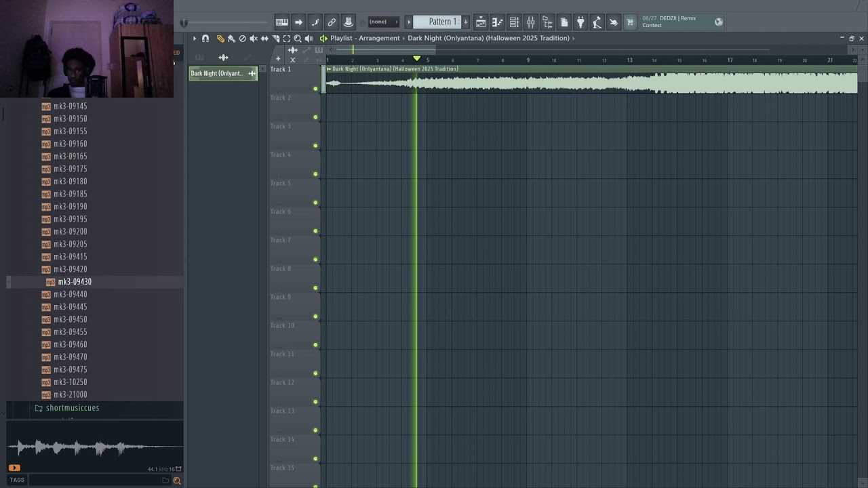Open typing keyboard to piano toggle
The width and height of the screenshot is (868, 488).
tap(281, 22)
